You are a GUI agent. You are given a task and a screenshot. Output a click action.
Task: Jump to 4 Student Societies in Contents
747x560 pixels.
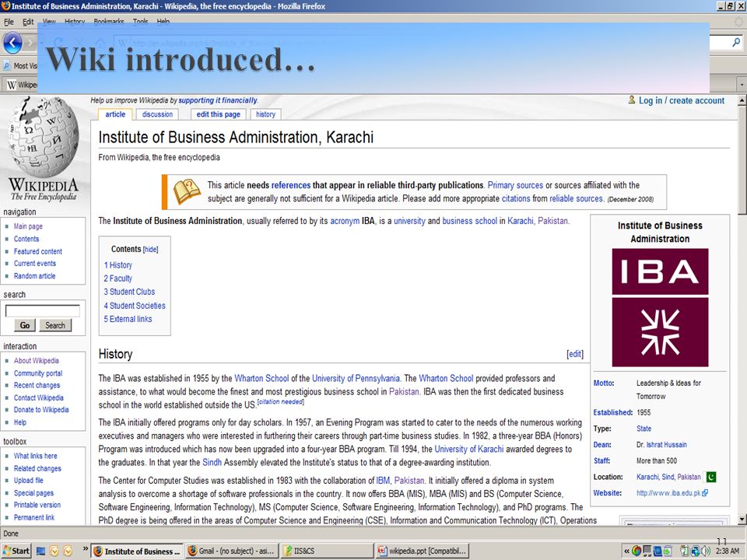click(135, 306)
